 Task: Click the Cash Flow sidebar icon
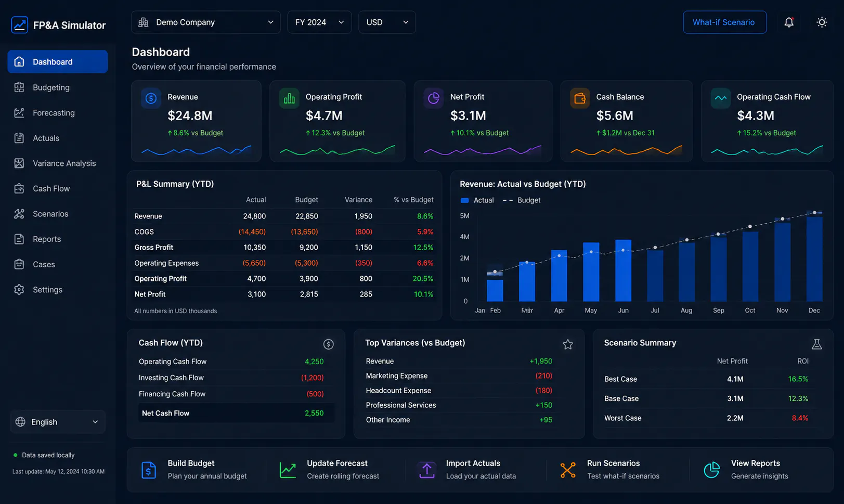(x=19, y=188)
